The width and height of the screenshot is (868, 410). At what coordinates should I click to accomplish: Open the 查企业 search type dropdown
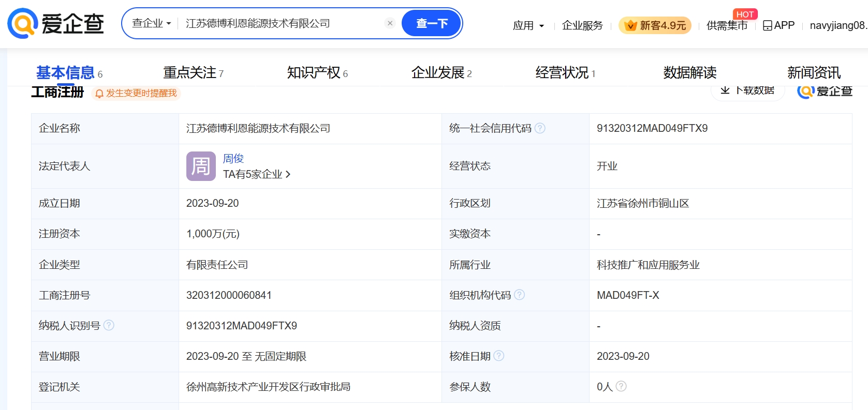[x=151, y=23]
